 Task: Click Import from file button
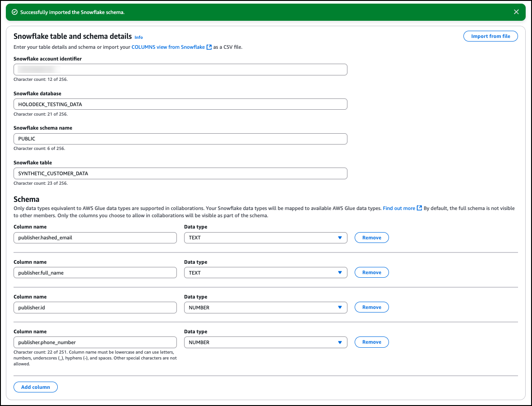(490, 36)
